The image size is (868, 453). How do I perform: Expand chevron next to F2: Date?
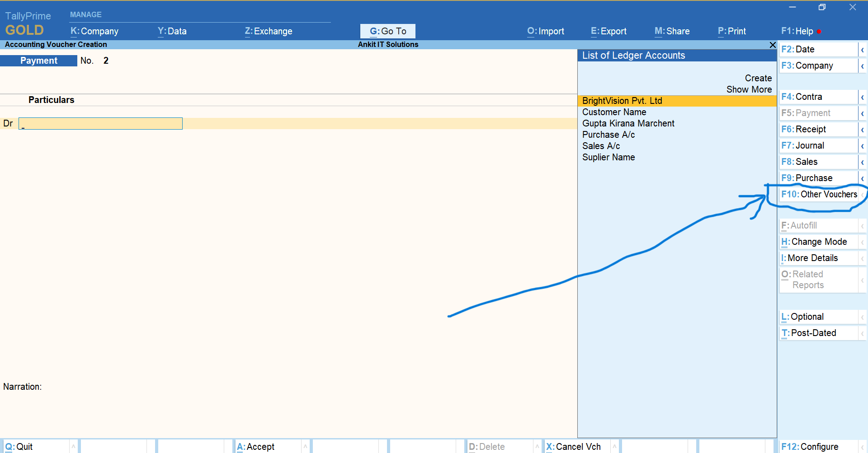(x=863, y=50)
